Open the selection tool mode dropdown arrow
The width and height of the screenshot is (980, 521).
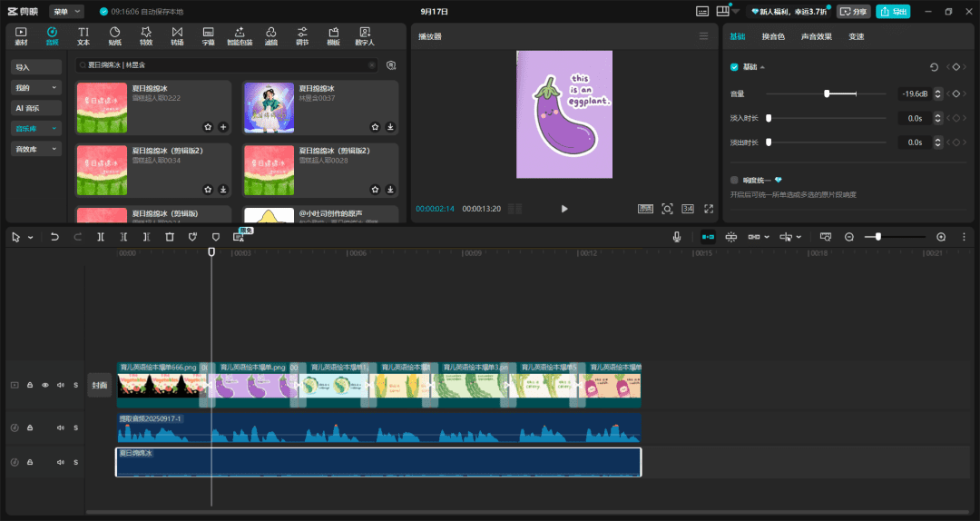point(30,238)
